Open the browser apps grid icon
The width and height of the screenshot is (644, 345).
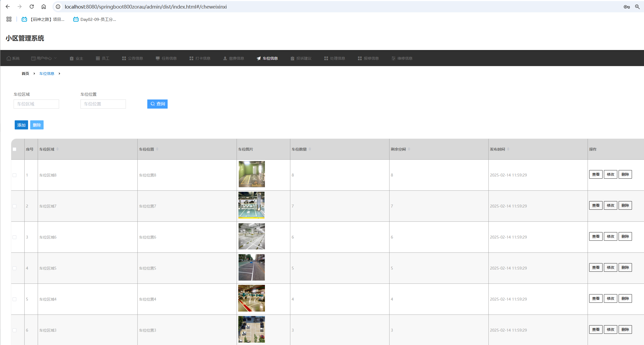click(9, 19)
